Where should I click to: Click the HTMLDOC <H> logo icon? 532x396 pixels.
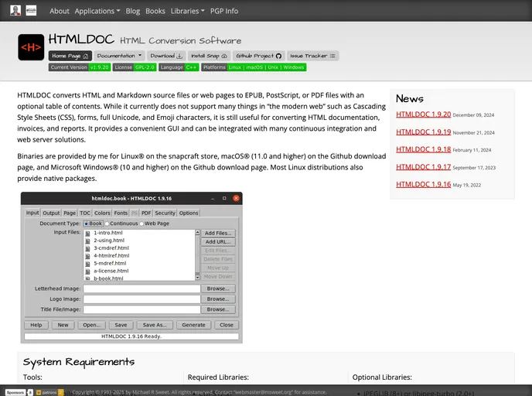coord(31,47)
